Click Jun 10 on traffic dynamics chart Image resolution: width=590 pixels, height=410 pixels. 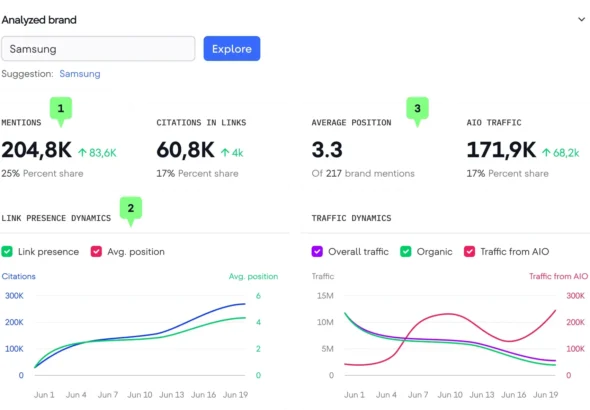pos(450,395)
